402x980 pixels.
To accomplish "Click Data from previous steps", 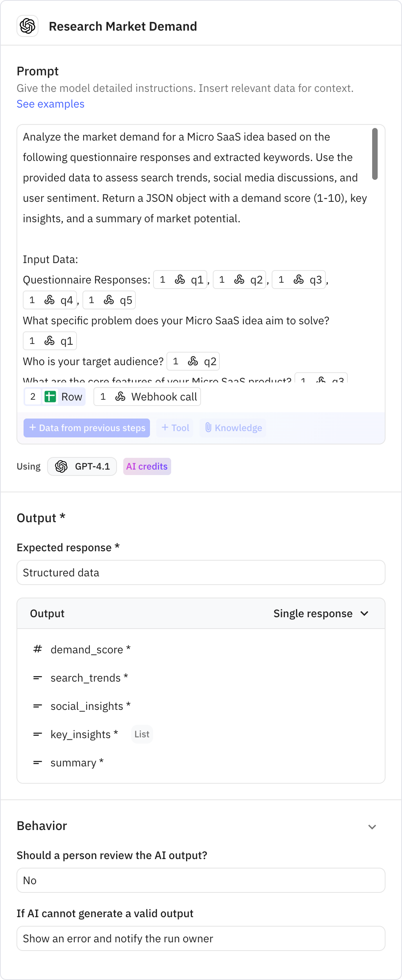I will (87, 428).
